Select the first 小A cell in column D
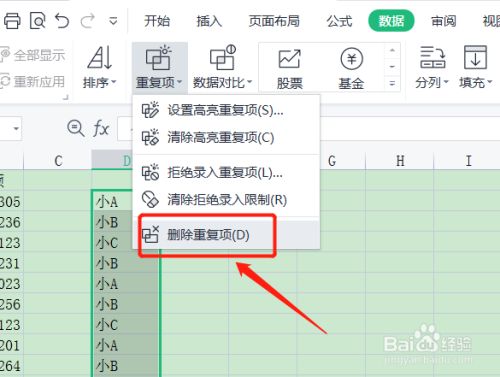 click(x=112, y=202)
